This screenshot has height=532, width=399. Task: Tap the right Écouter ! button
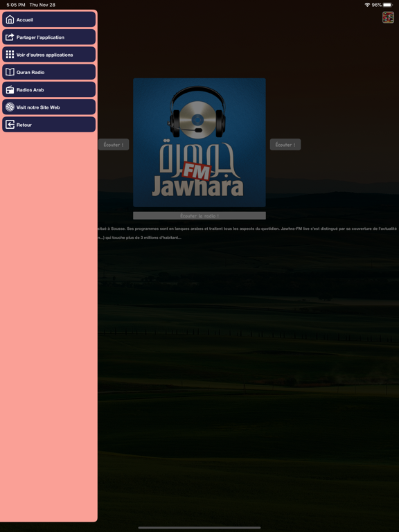(x=285, y=145)
